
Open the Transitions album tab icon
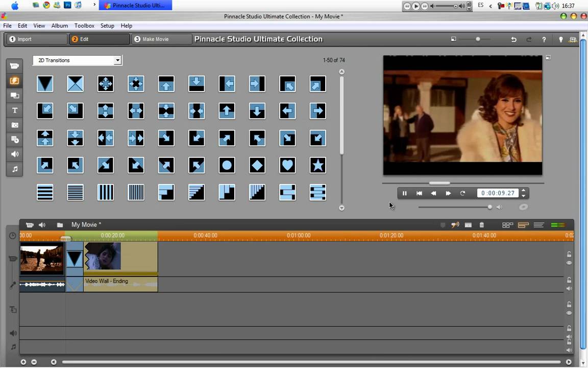click(15, 81)
